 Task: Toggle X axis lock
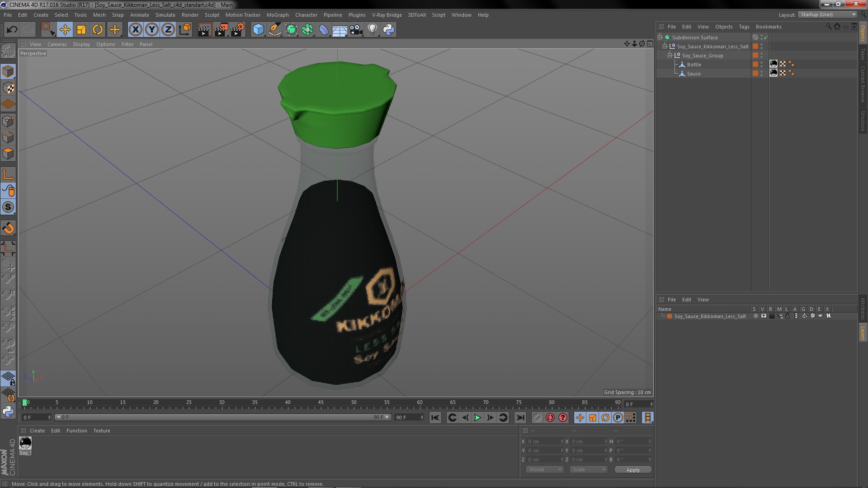tap(135, 30)
